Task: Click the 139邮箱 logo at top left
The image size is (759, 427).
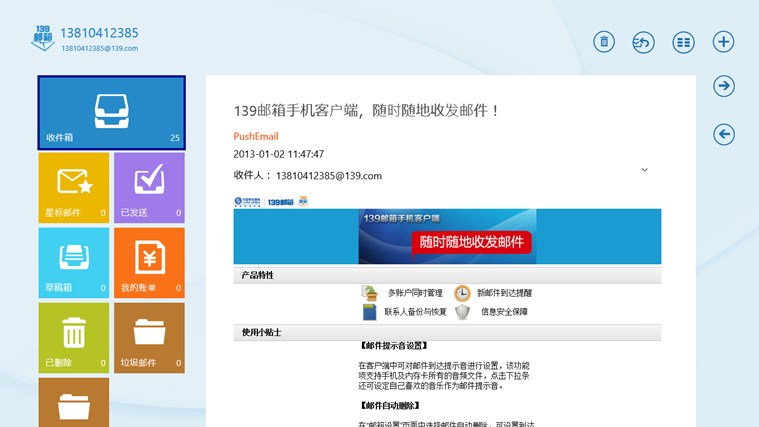Action: pos(43,38)
